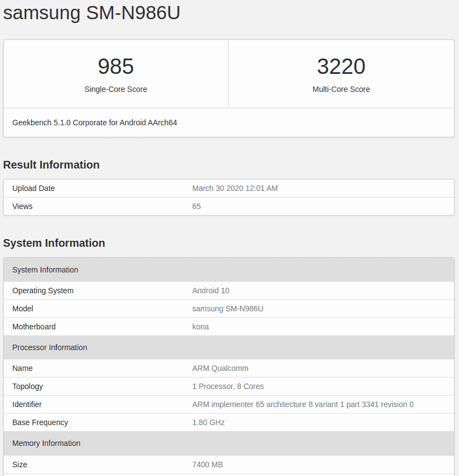Select the Base Frequency value 1.80 GHz

[208, 422]
